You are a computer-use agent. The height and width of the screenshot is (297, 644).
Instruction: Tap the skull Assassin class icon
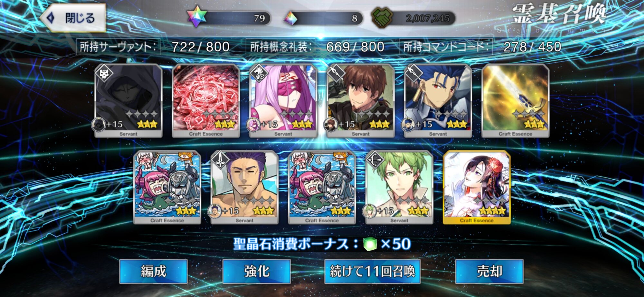point(104,74)
